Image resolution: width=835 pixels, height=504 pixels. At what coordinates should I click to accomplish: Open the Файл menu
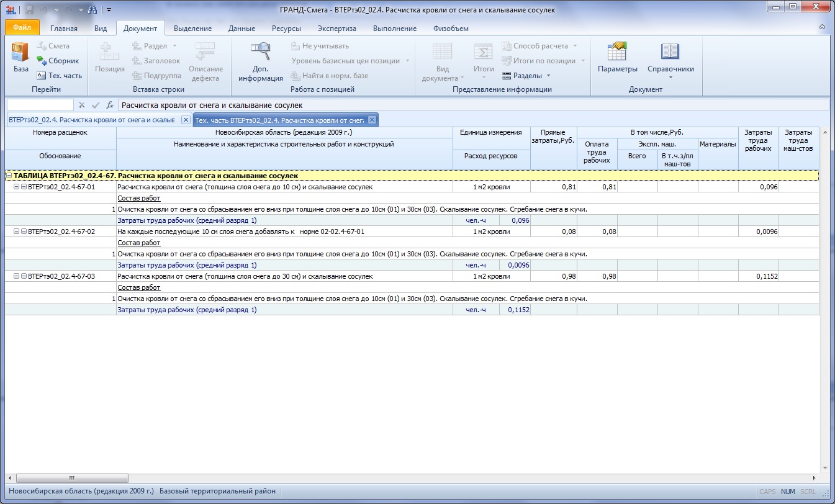[22, 28]
